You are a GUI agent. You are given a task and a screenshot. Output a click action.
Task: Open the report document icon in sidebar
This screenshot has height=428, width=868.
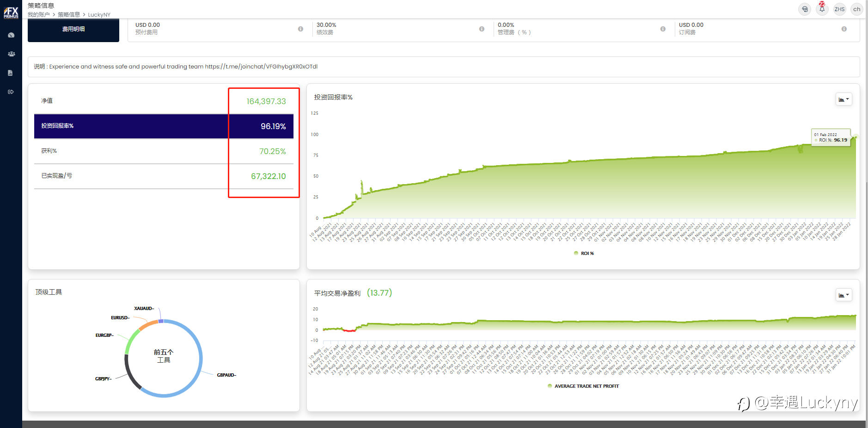[10, 73]
